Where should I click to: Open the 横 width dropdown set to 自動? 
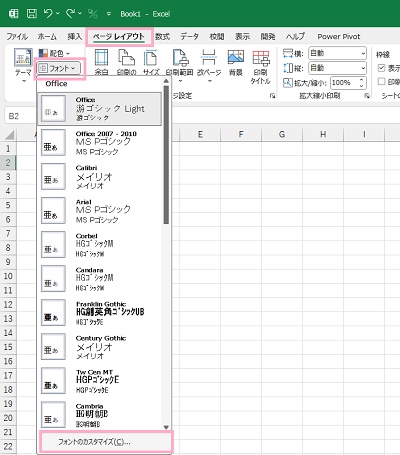coord(337,53)
